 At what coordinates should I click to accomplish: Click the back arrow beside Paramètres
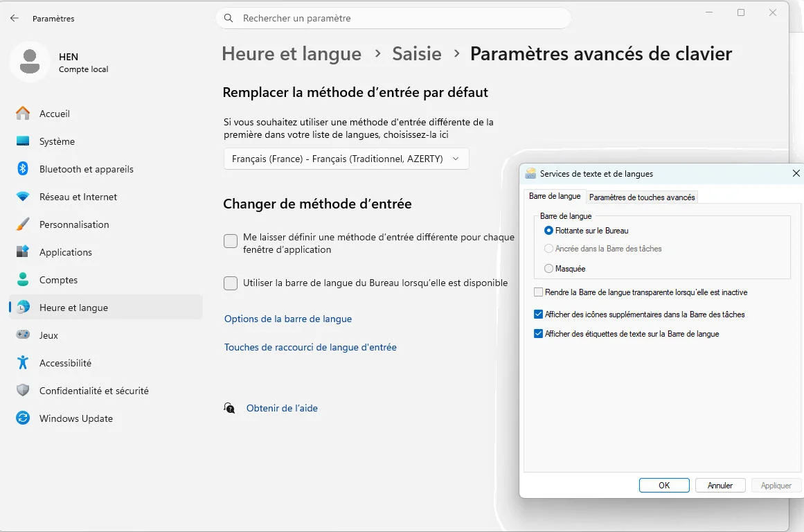coord(15,18)
